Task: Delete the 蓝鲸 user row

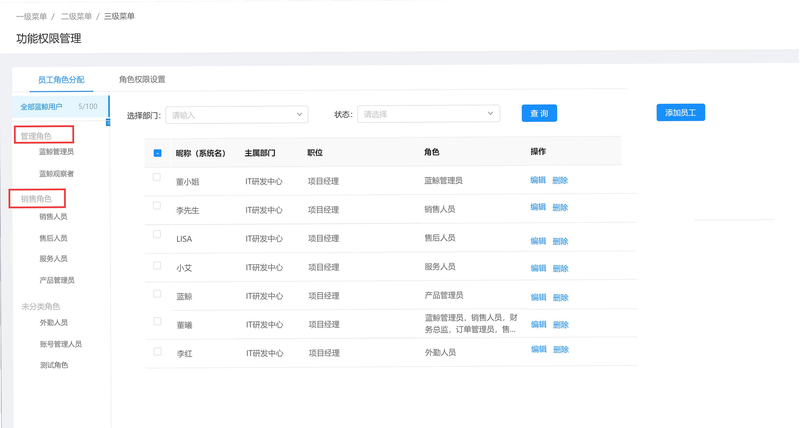Action: pos(561,297)
